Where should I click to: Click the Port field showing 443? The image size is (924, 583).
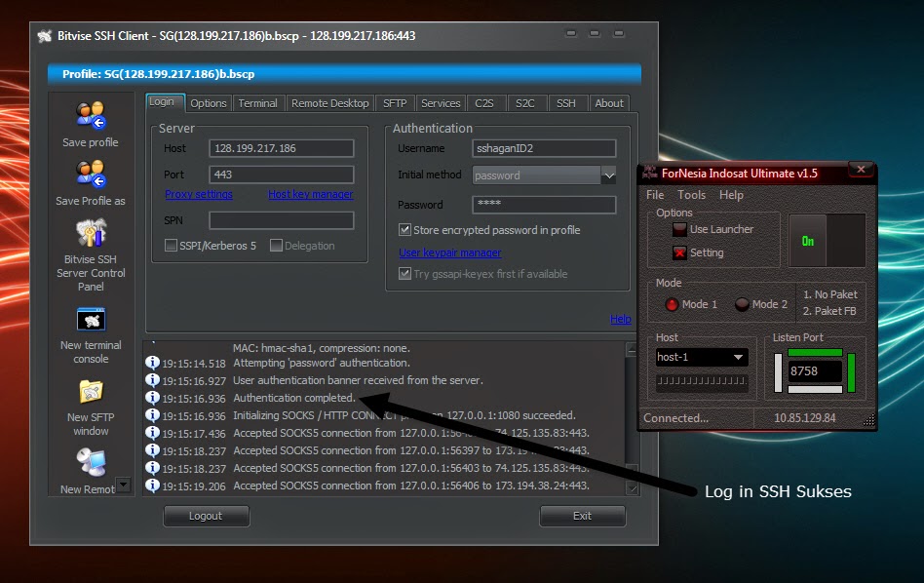pos(282,175)
